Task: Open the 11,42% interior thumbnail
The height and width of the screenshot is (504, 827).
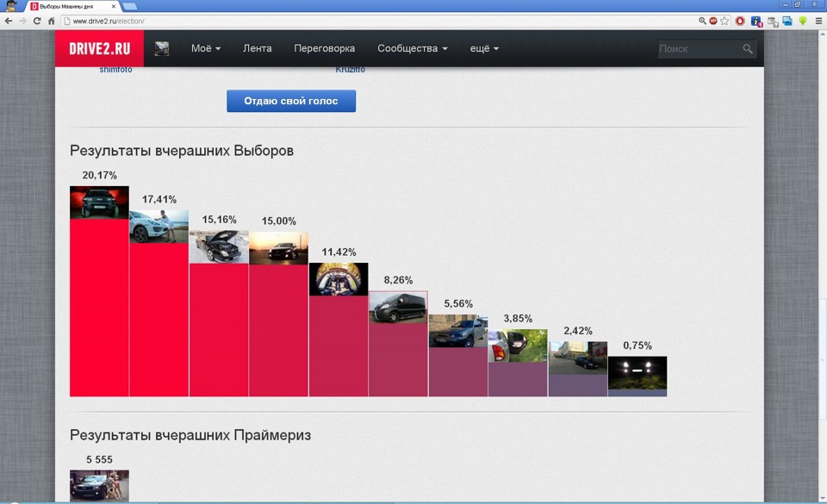Action: [339, 279]
